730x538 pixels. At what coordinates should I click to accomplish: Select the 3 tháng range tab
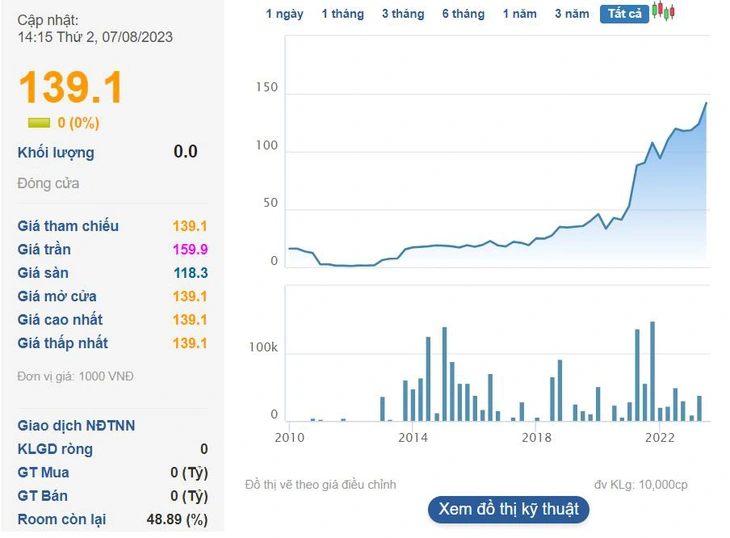pos(403,14)
